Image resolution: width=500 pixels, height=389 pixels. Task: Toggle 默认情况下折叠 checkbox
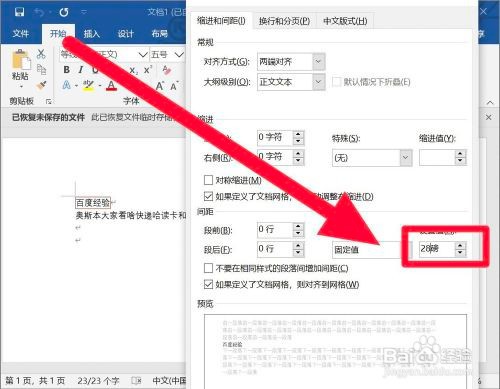click(336, 82)
